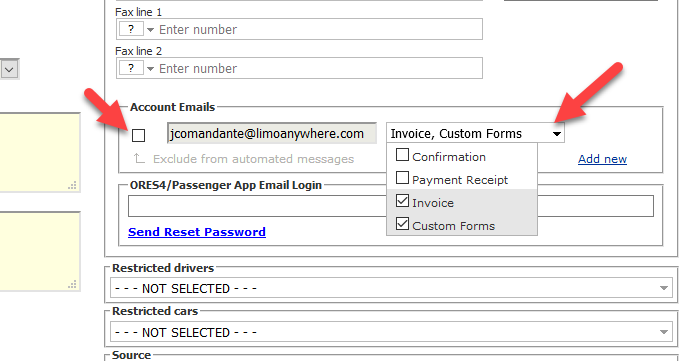Image resolution: width=683 pixels, height=361 pixels.
Task: Collapse the Invoice, Custom Forms dropdown arrow
Action: coord(557,134)
